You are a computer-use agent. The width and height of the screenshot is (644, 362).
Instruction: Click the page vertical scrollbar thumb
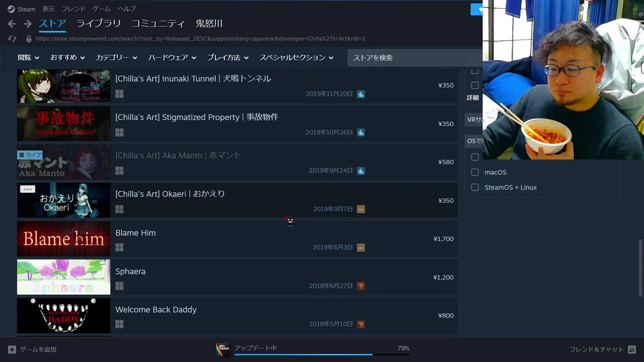click(640, 268)
